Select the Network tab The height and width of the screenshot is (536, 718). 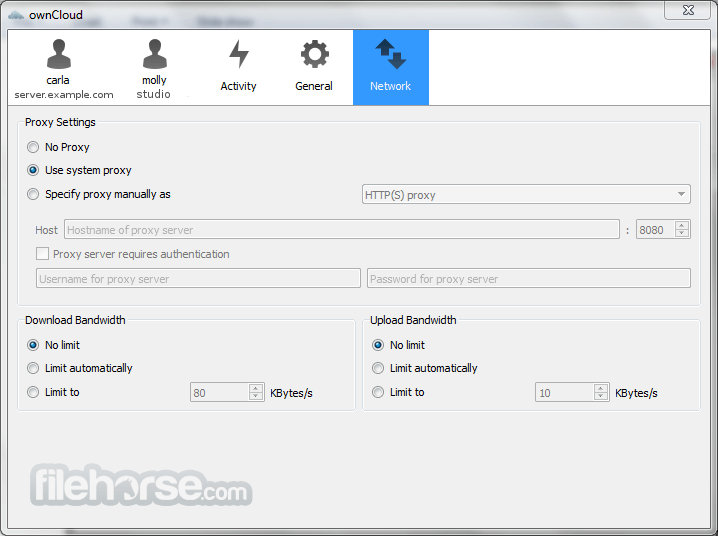391,68
